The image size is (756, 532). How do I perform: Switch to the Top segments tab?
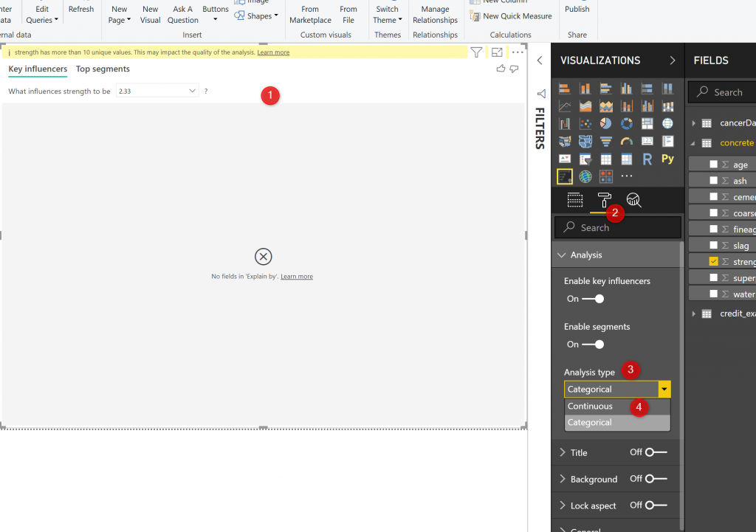point(103,69)
